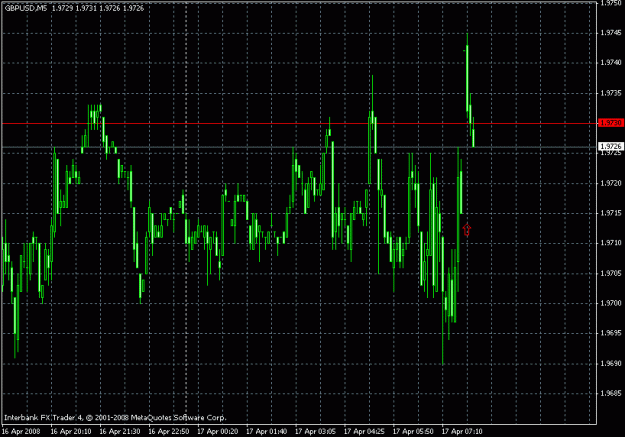Click the 1.9745 price axis label
This screenshot has width=625, height=437.
(611, 33)
